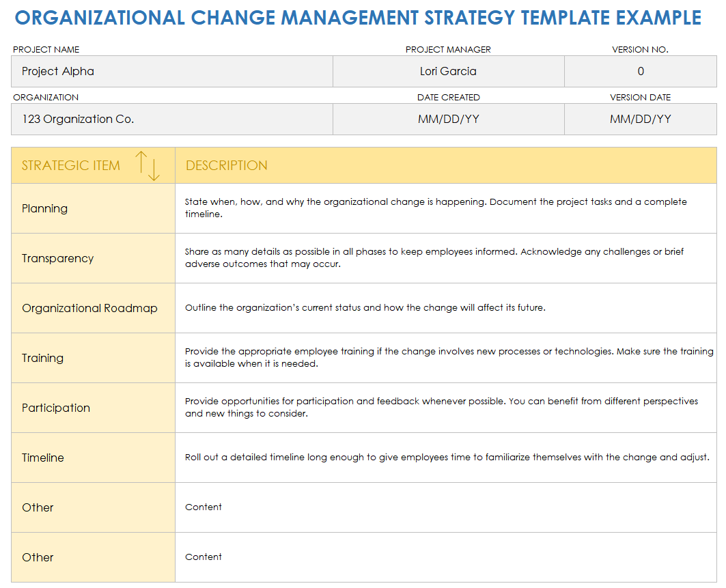Click the Content description in the last row
This screenshot has height=588, width=726.
click(204, 557)
